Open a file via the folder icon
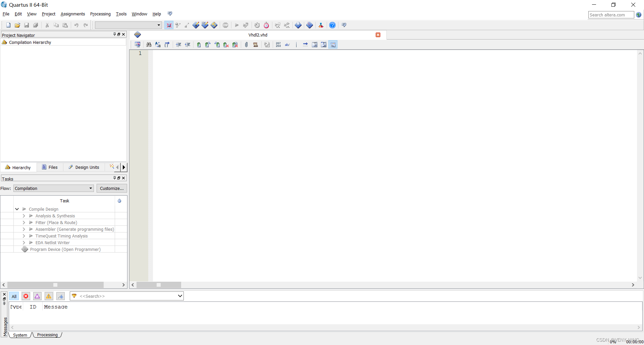This screenshot has width=644, height=345. coord(17,25)
